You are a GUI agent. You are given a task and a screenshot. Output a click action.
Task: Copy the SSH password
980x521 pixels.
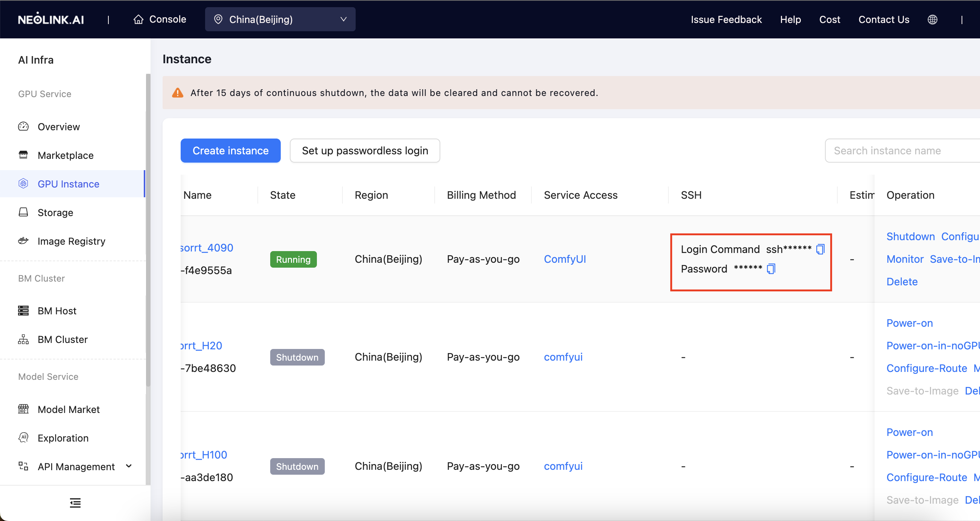tap(771, 269)
